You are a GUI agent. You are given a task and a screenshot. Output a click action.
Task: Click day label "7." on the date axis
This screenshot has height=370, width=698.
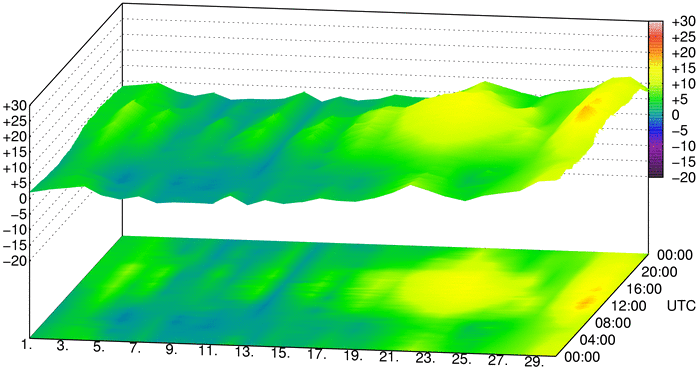pyautogui.click(x=135, y=349)
